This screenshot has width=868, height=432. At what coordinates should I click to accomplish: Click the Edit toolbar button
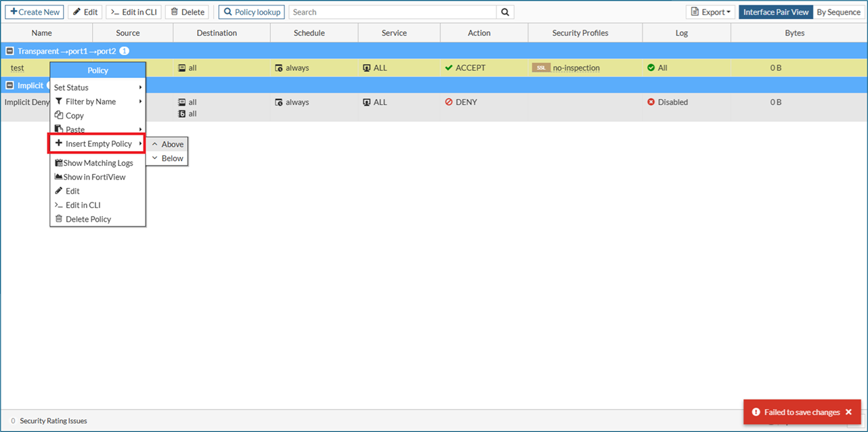pyautogui.click(x=85, y=12)
